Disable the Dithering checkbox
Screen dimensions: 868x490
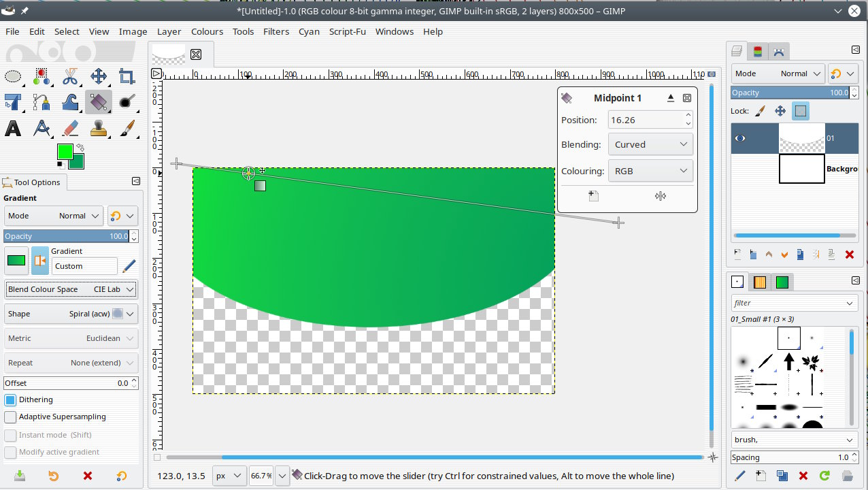[x=10, y=399]
